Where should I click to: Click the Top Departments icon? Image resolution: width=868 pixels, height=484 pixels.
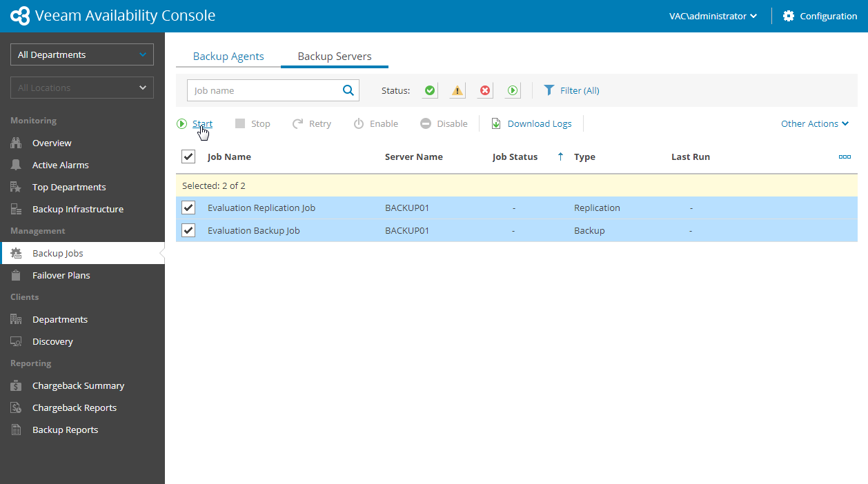pyautogui.click(x=16, y=187)
